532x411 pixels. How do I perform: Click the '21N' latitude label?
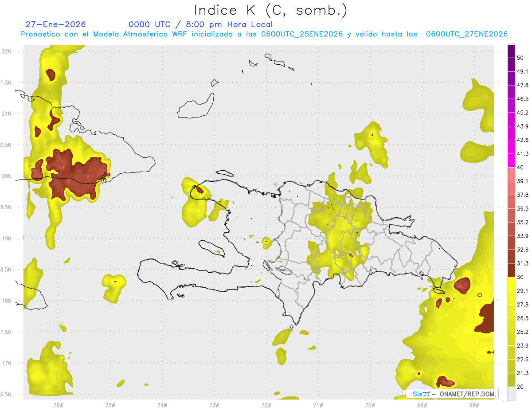pyautogui.click(x=7, y=114)
